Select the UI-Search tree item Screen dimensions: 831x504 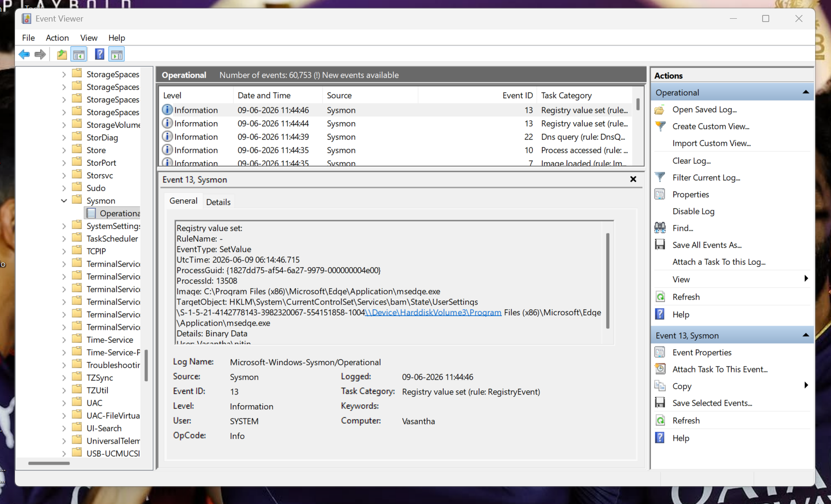pos(104,428)
